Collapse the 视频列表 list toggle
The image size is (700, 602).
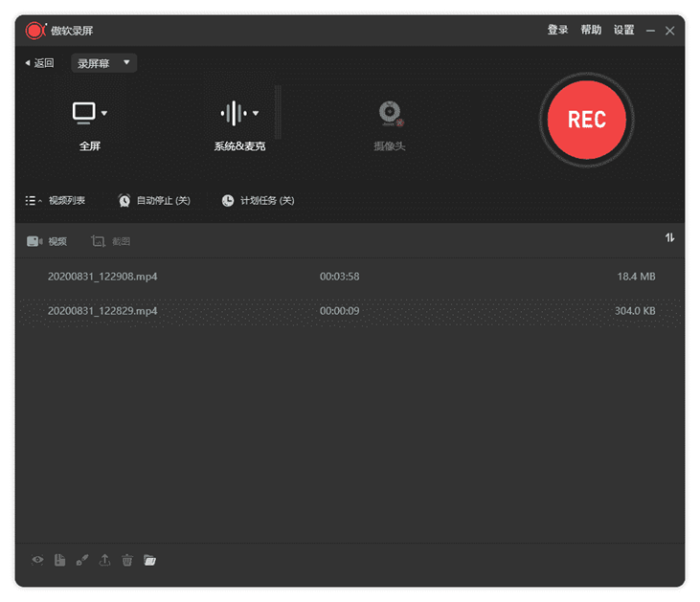coord(55,200)
